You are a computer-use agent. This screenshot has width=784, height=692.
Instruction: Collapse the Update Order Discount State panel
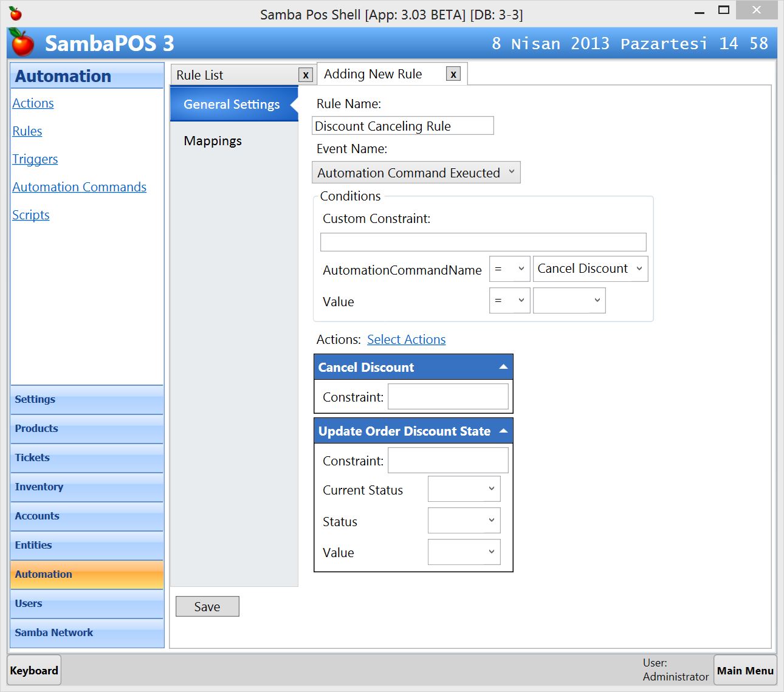[503, 431]
